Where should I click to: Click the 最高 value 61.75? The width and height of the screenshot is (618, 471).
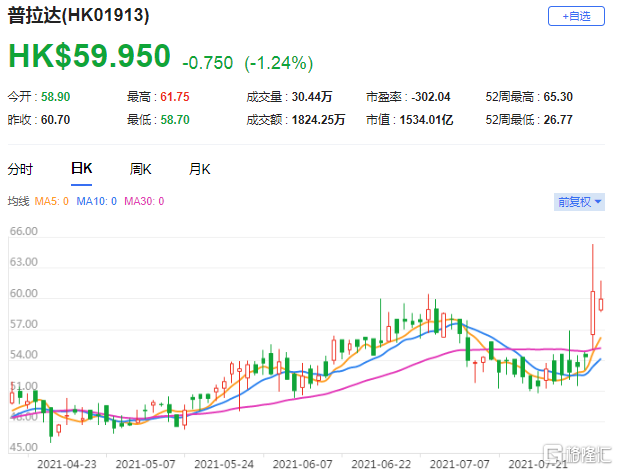(x=175, y=97)
